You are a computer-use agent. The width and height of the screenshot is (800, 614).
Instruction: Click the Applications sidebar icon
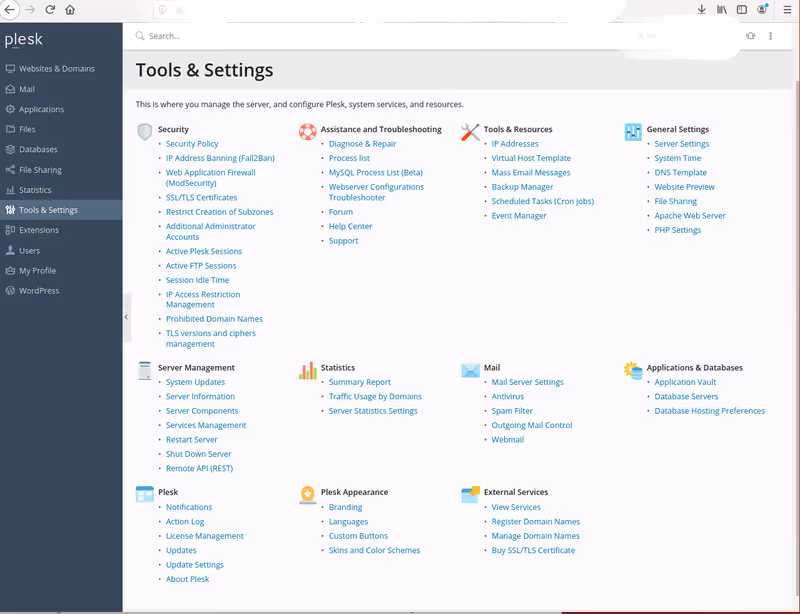click(x=12, y=109)
